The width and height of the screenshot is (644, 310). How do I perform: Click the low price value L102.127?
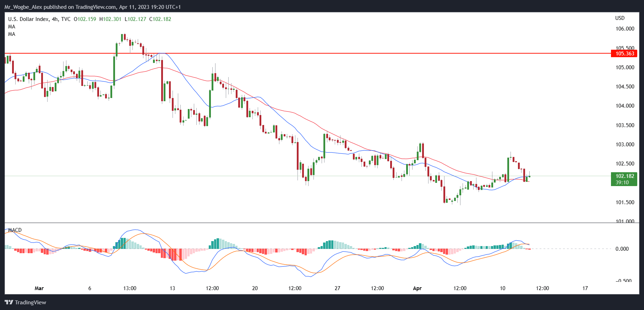coord(135,19)
